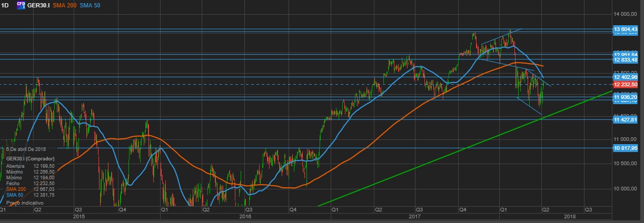The width and height of the screenshot is (644, 223).
Task: Open the 1D timeframe selector
Action: (5, 4)
